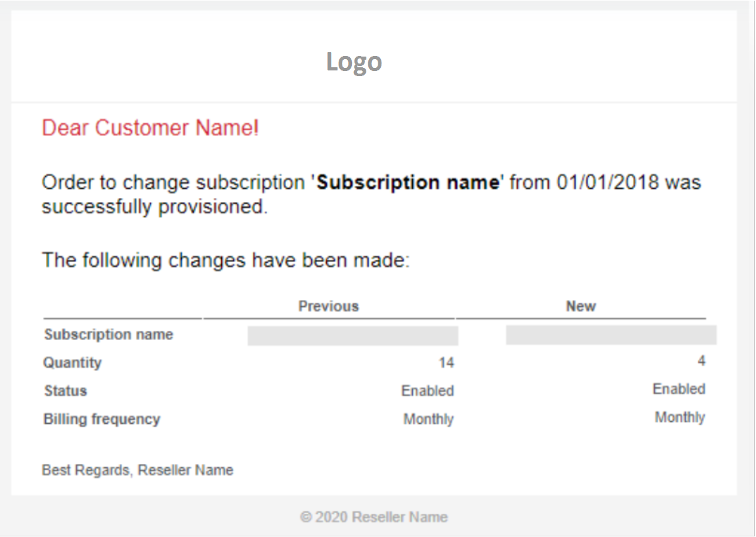Image resolution: width=756 pixels, height=537 pixels.
Task: Select the 'Dear Customer Name!' greeting
Action: [150, 128]
